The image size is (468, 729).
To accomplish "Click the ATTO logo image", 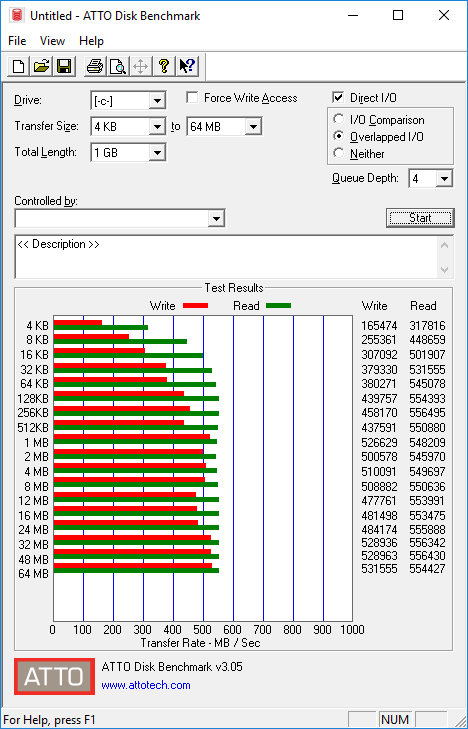I will (54, 676).
